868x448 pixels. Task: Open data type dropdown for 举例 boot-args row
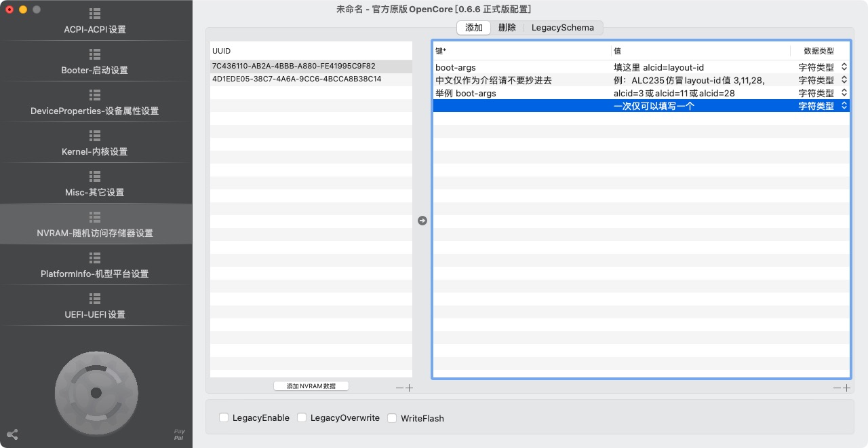844,93
